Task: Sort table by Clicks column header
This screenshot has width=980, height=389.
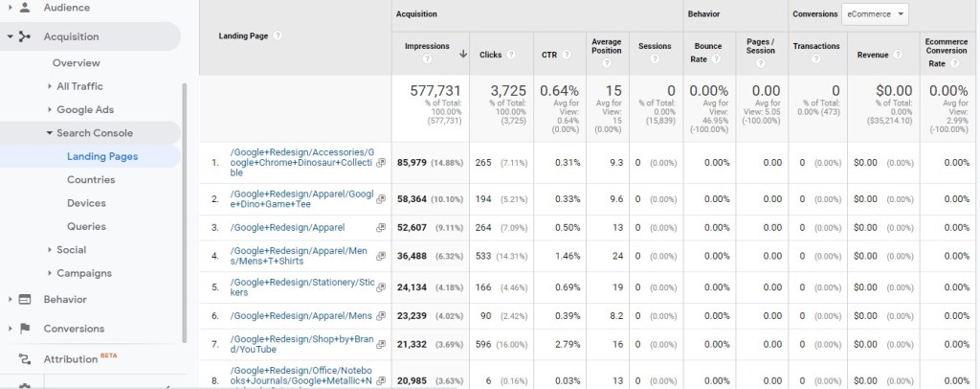Action: pos(491,55)
